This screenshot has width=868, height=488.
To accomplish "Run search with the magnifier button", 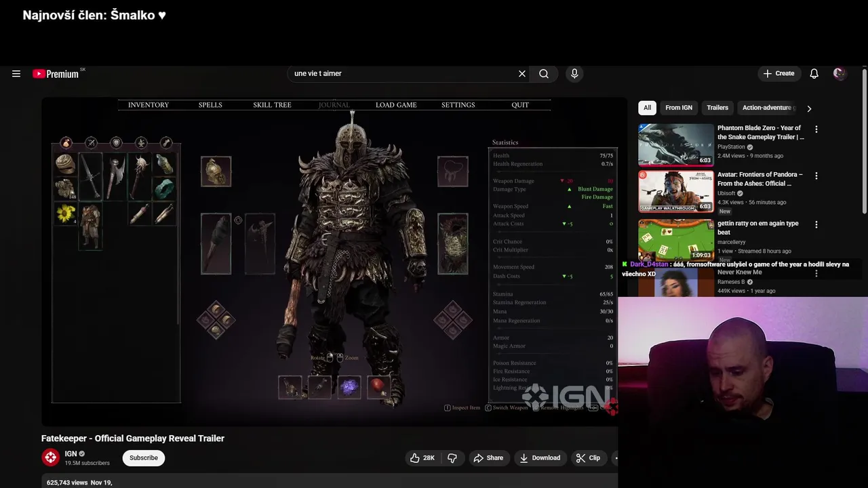I will pyautogui.click(x=544, y=74).
